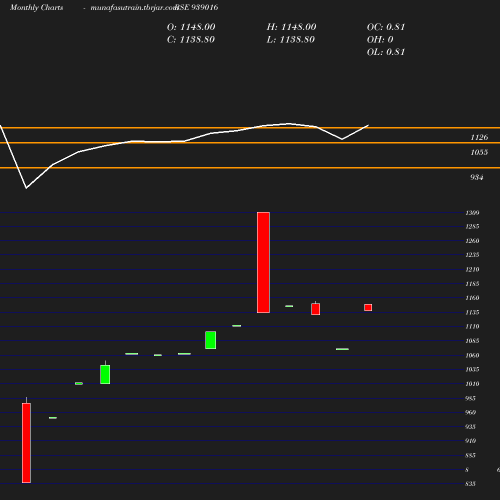The image size is (500, 500).
Task: Click the 1085 price axis label
Action: pos(472,341)
